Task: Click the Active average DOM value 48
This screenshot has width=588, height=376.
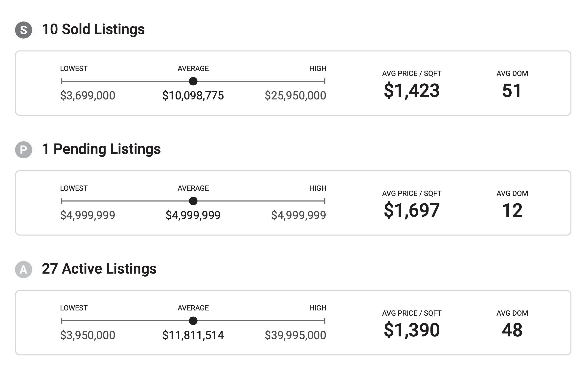Action: coord(512,330)
